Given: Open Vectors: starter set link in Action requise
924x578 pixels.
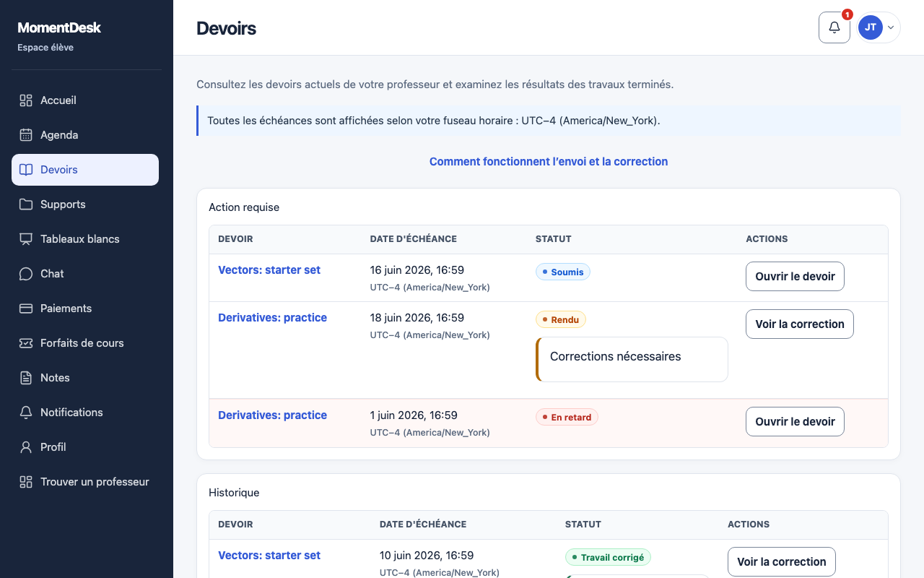Looking at the screenshot, I should click(269, 270).
